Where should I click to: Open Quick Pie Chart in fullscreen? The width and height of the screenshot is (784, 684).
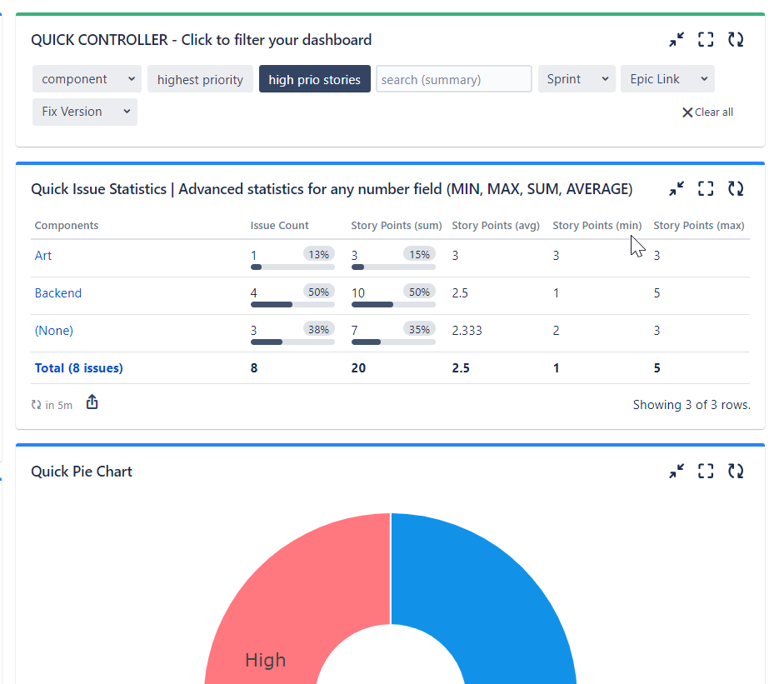click(706, 471)
